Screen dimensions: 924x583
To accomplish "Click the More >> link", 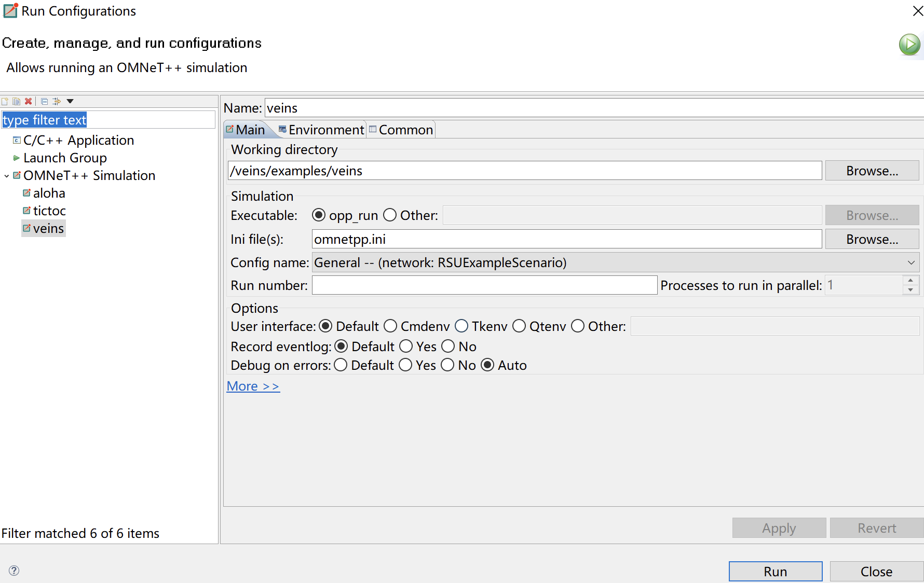I will click(253, 386).
